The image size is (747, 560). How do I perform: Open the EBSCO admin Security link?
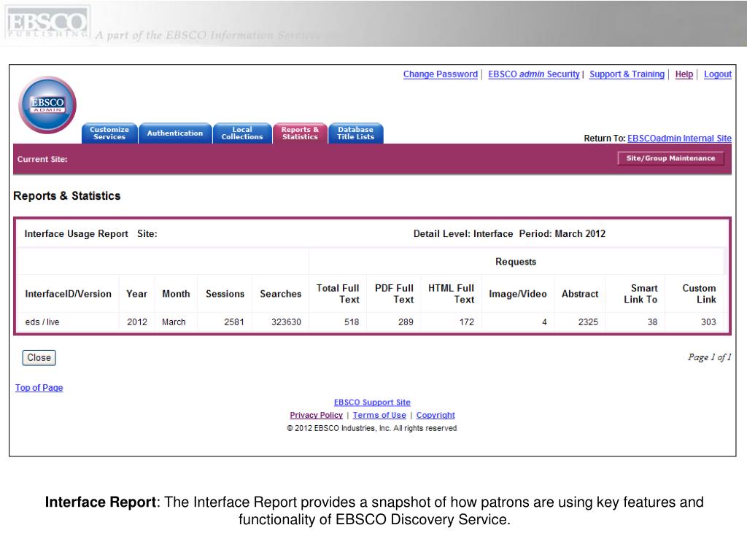click(533, 74)
